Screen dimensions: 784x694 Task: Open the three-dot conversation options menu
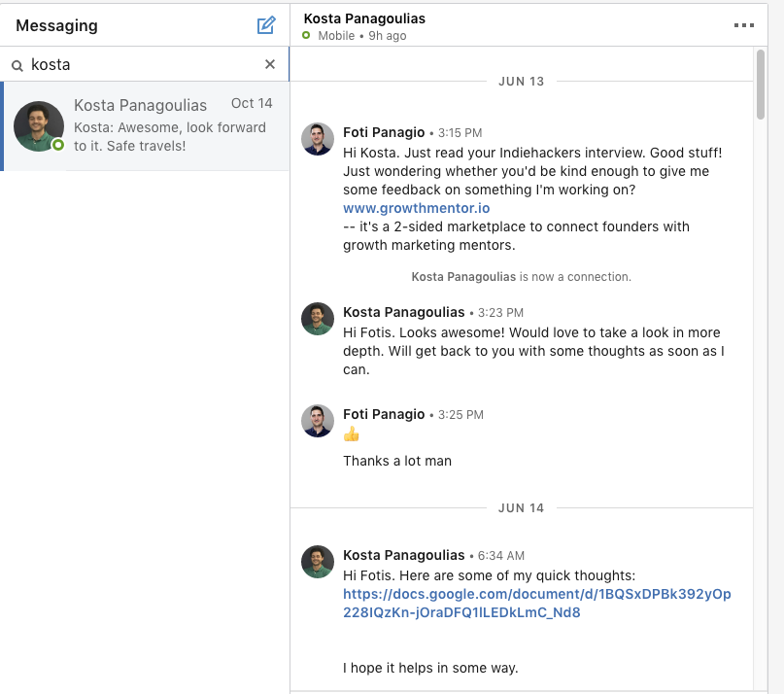743,25
